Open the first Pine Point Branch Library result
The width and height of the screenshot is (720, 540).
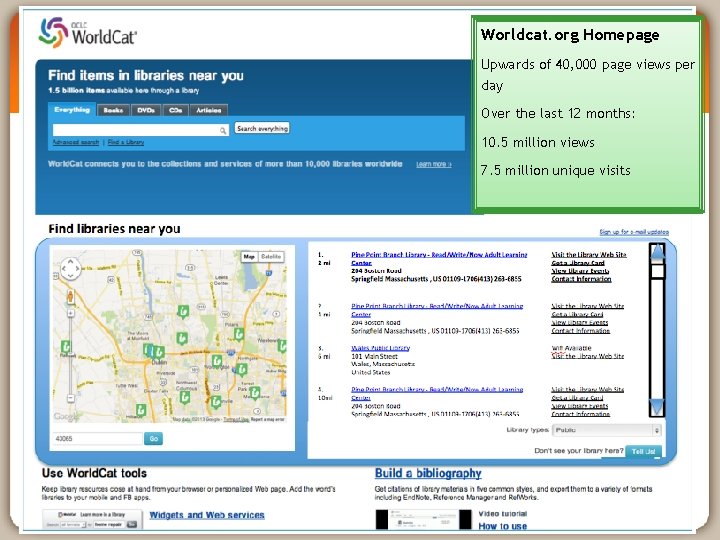point(439,259)
